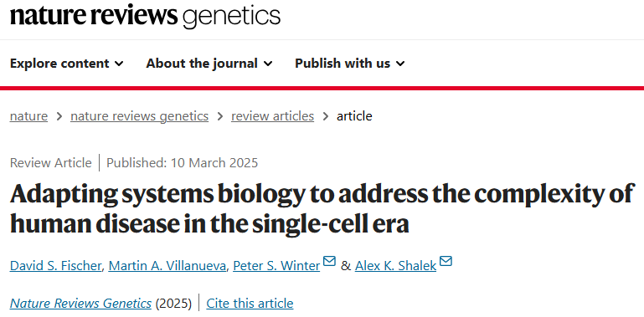644x317 pixels.
Task: Open author Martin A. Villanueva
Action: 167,266
